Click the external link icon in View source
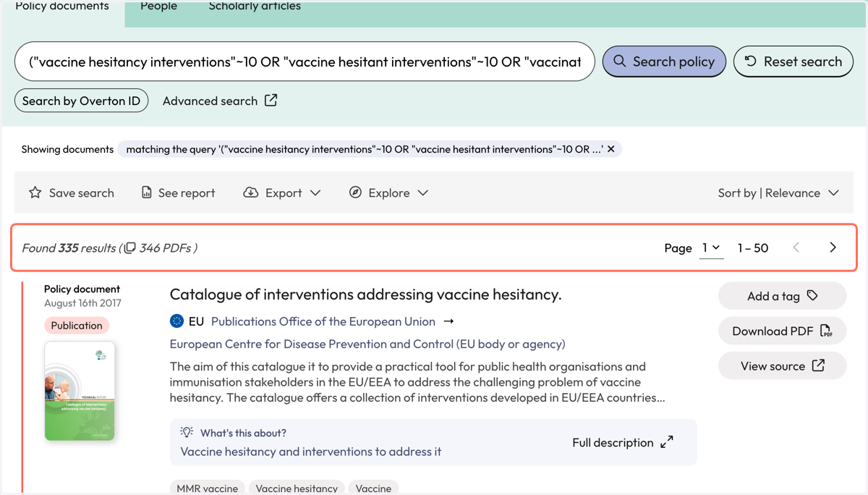Screen dimensions: 868x495 pyautogui.click(x=818, y=365)
